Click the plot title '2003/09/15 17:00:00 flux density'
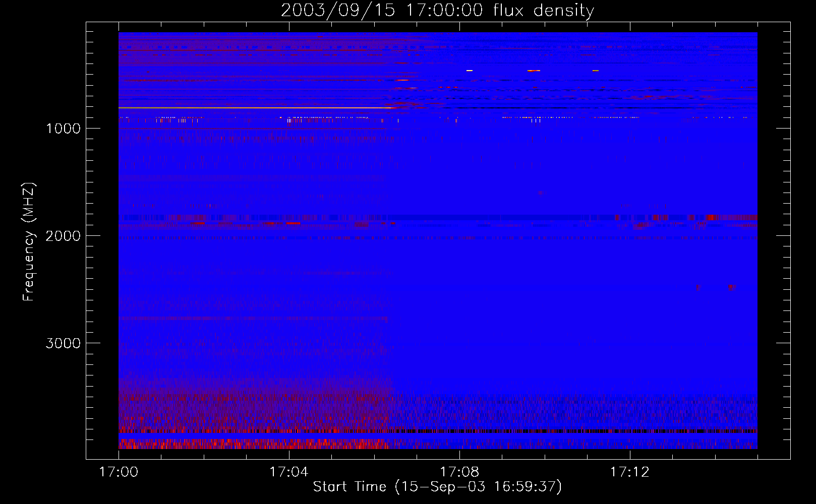This screenshot has height=504, width=816. (437, 11)
